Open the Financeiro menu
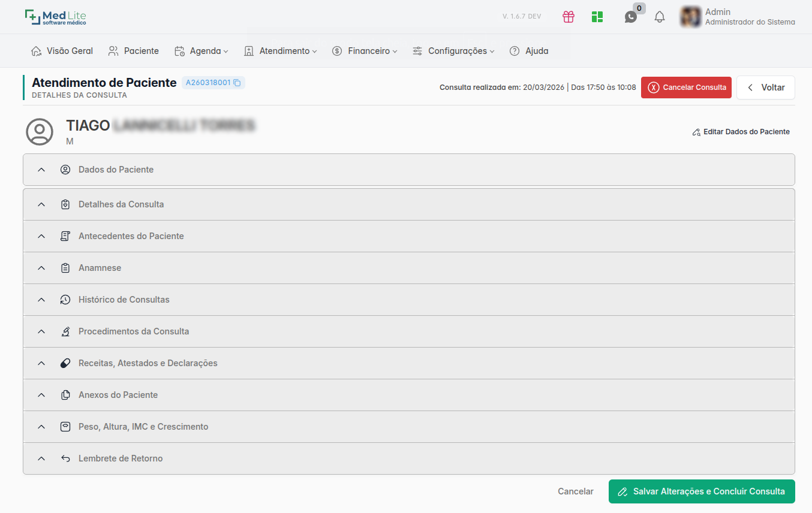 [x=365, y=51]
